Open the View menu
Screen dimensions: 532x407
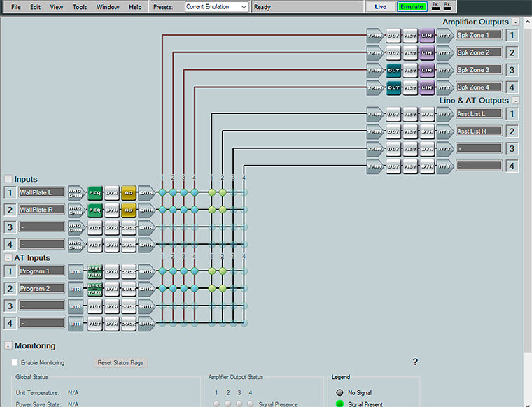click(x=56, y=7)
